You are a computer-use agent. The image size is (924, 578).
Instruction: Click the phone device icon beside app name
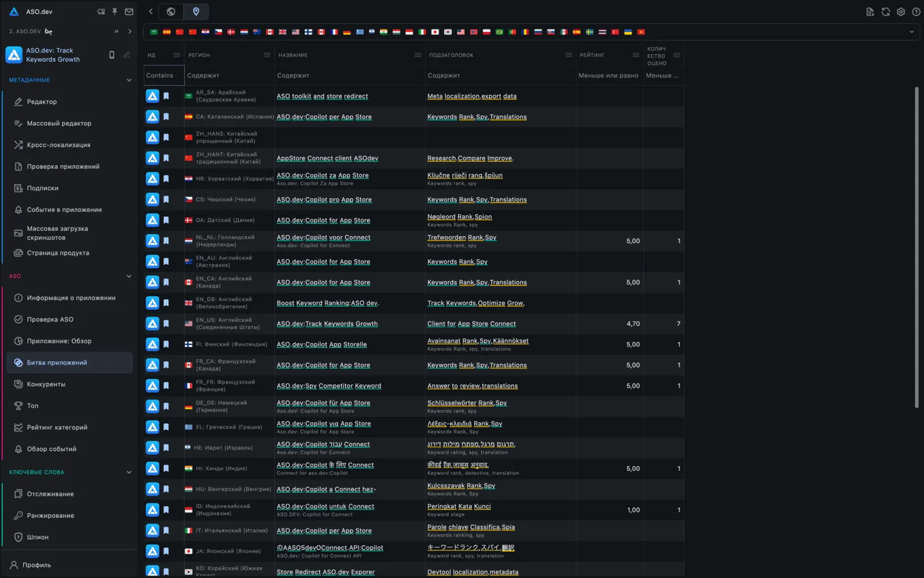[112, 55]
